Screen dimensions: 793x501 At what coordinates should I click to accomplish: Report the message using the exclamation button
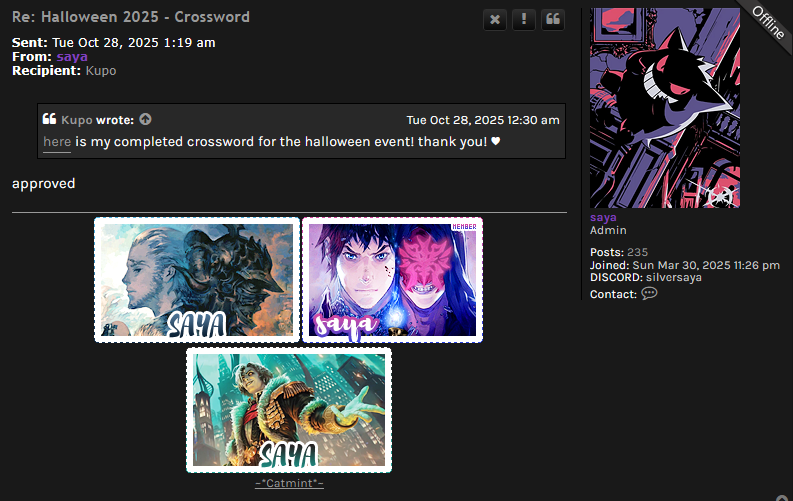(523, 20)
